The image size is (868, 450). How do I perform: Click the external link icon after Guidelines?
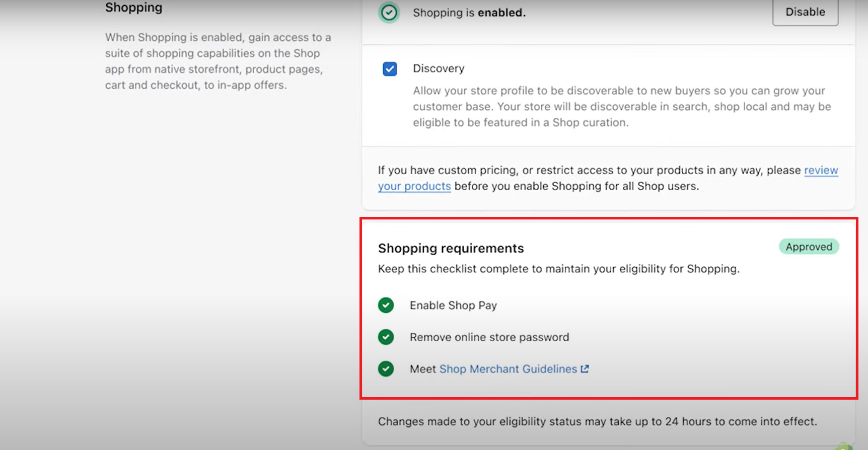point(585,369)
